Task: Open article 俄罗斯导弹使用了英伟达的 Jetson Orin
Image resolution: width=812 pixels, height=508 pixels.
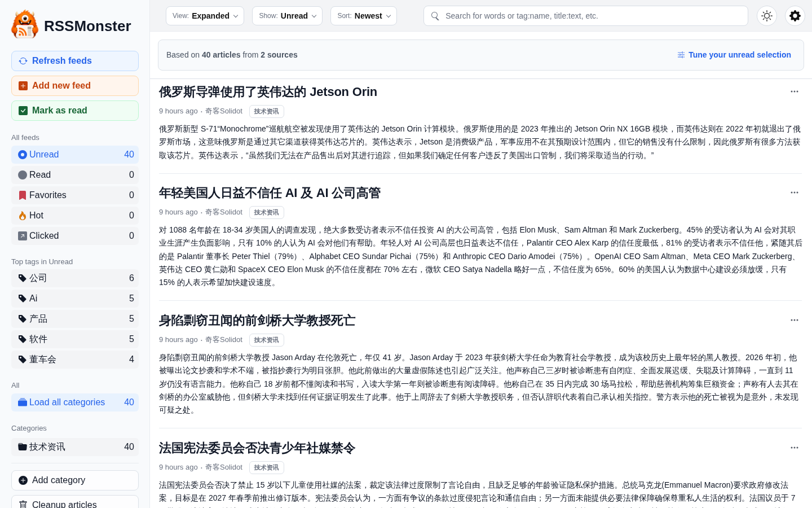Action: coord(268,92)
